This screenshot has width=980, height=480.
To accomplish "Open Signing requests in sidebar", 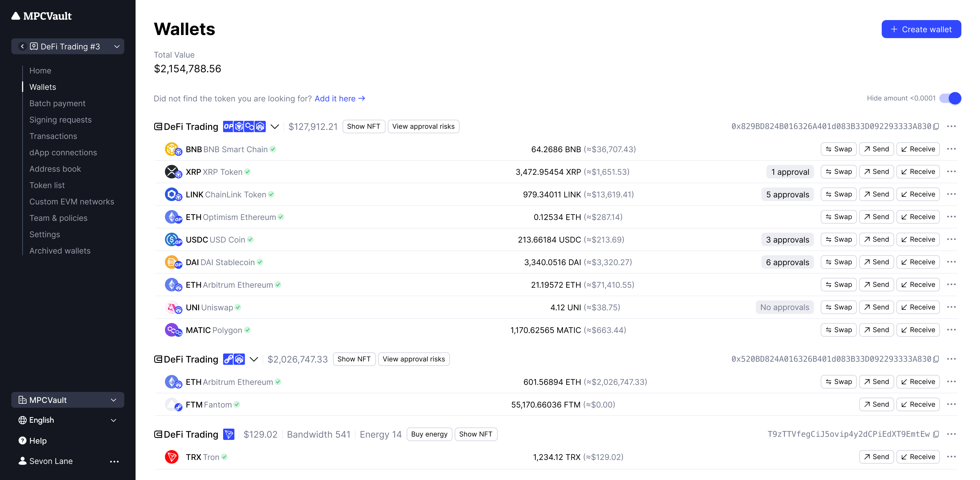I will coord(60,120).
